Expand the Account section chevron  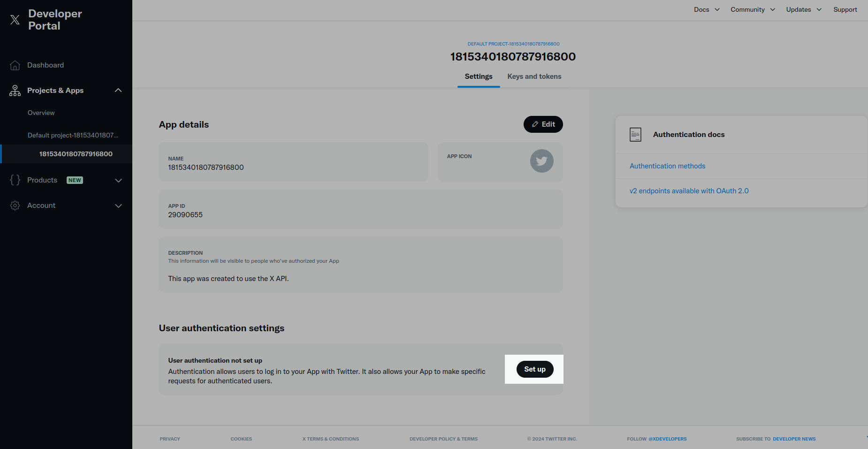click(118, 205)
